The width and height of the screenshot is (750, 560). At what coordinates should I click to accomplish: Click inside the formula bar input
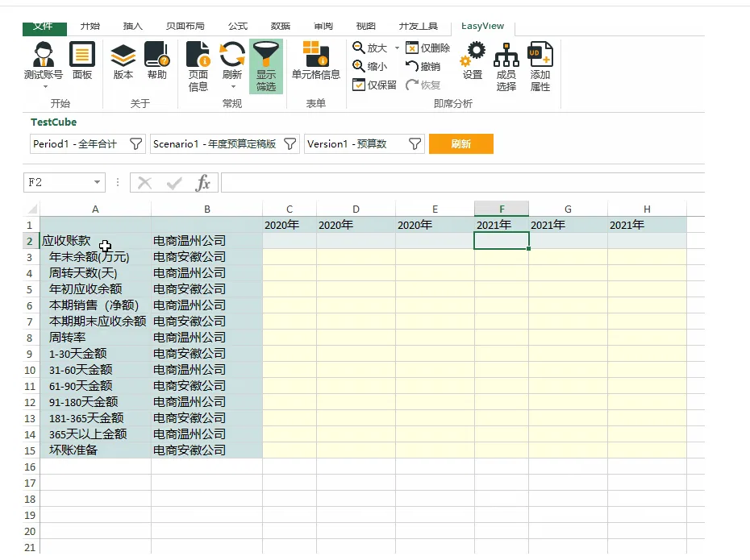coord(463,183)
